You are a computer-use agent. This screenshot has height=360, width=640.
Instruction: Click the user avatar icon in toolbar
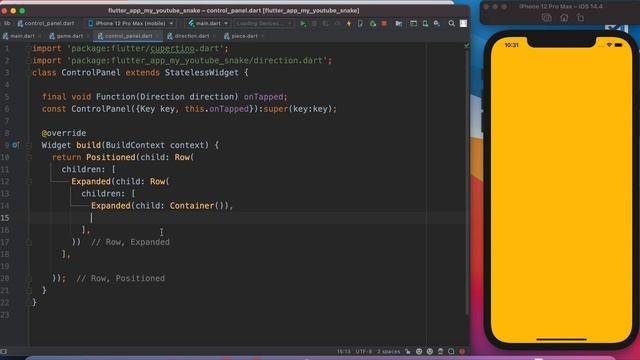pyautogui.click(x=463, y=24)
